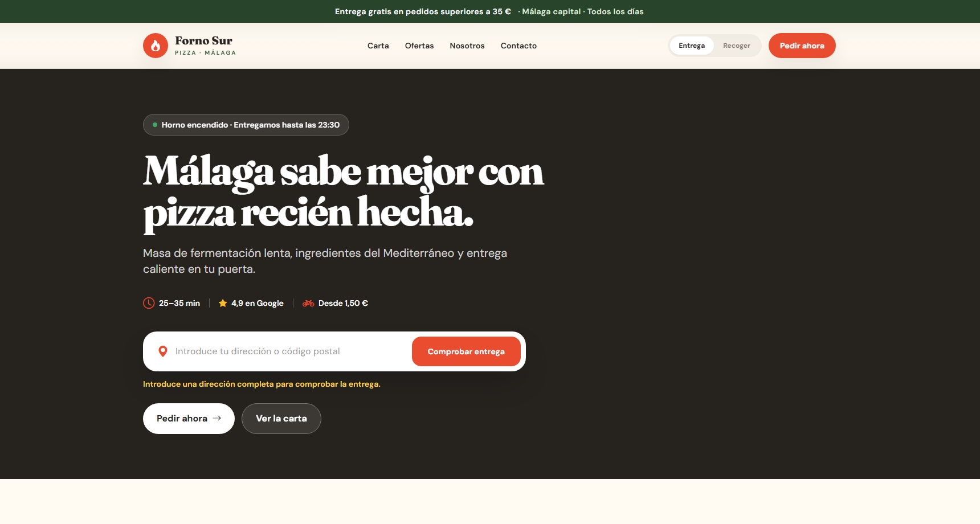The width and height of the screenshot is (980, 524).
Task: Switch to the Recoger pickup mode
Action: point(737,46)
